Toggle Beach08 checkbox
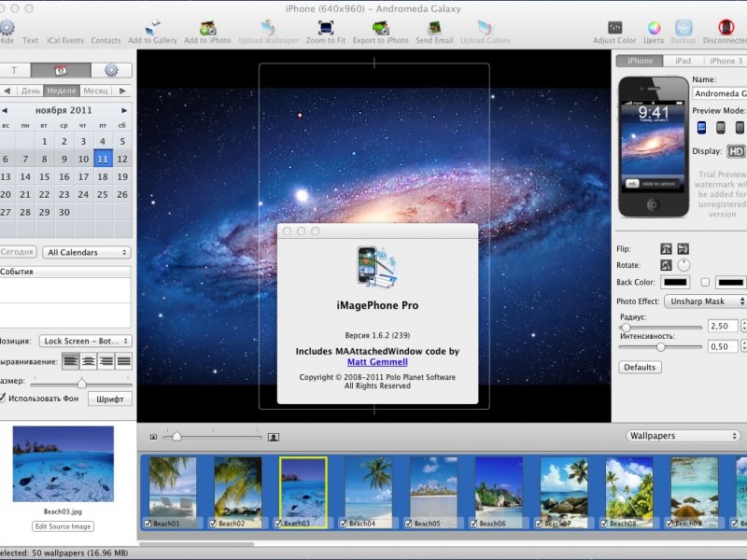This screenshot has width=747, height=560. pos(604,524)
